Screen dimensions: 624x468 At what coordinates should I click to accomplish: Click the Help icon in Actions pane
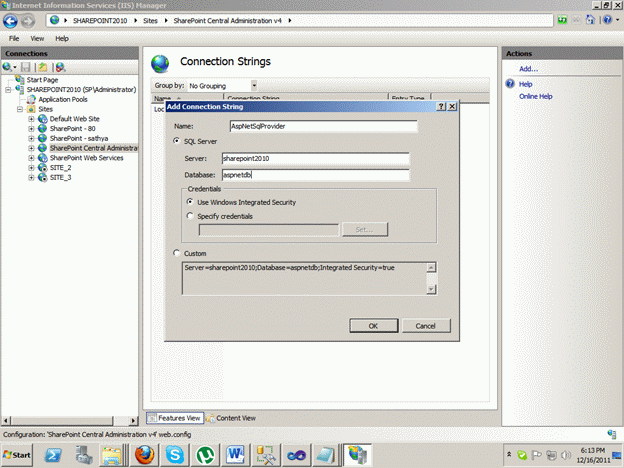click(x=510, y=84)
